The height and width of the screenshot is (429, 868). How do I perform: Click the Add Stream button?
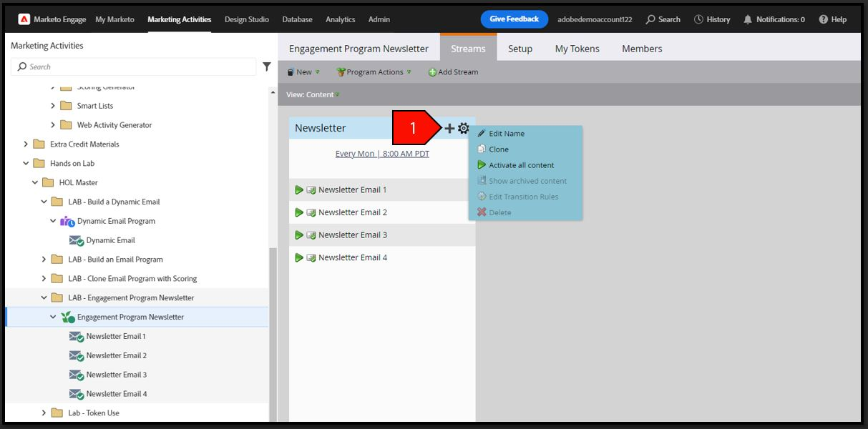(x=453, y=72)
